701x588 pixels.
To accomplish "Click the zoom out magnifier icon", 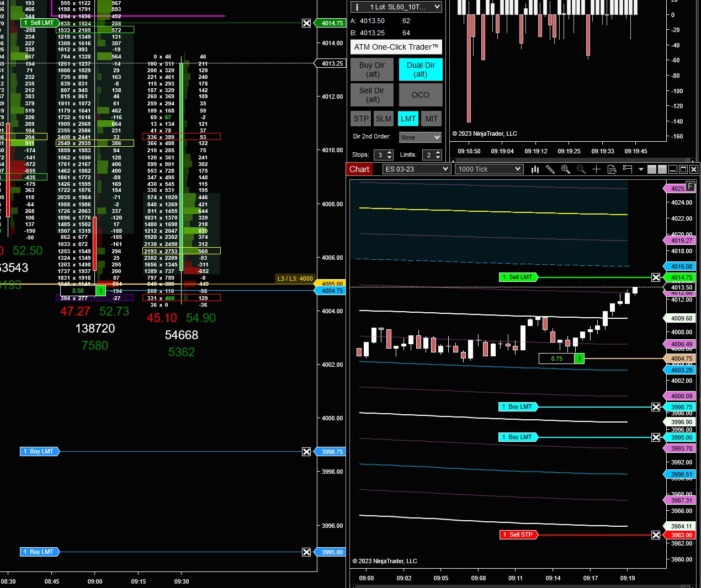I will pyautogui.click(x=581, y=169).
